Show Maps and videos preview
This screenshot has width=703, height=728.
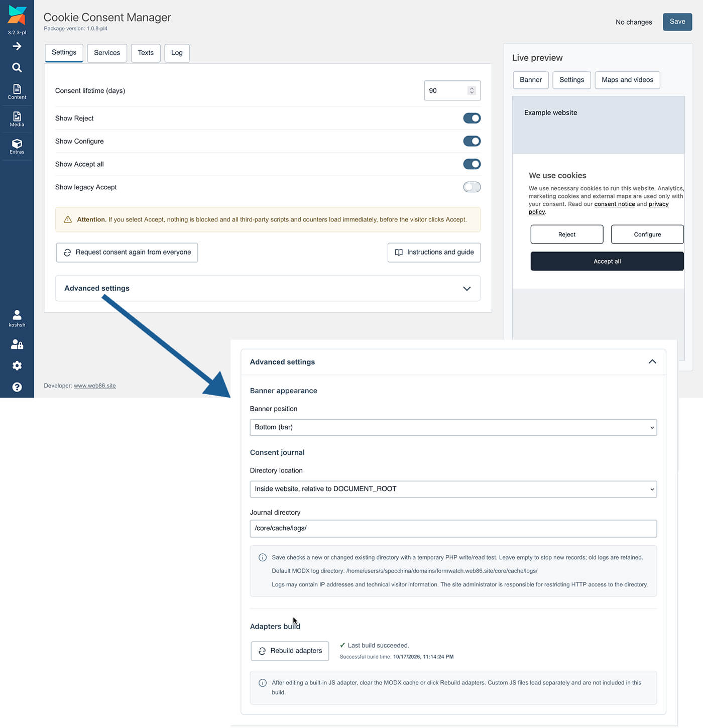[x=627, y=80]
